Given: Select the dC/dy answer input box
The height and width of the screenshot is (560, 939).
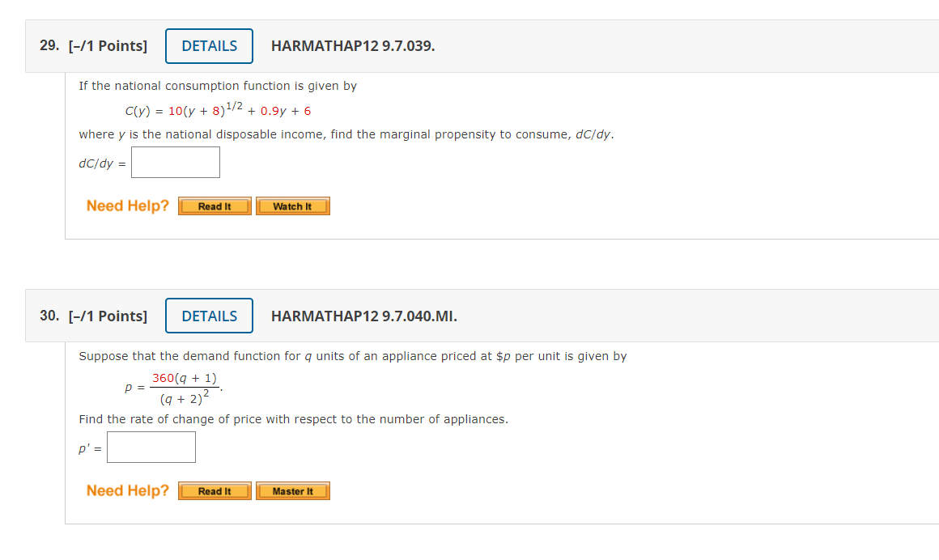Looking at the screenshot, I should [175, 162].
